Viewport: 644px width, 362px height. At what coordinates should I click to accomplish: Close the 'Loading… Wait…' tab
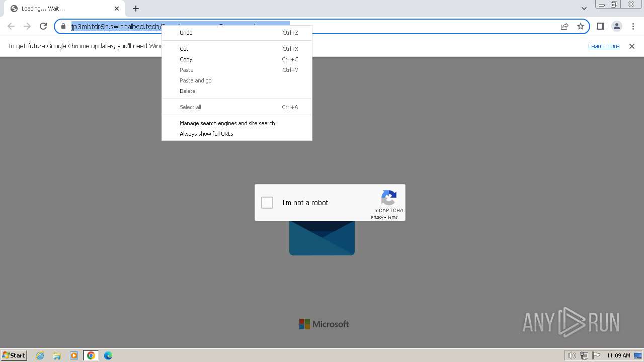[x=117, y=9]
